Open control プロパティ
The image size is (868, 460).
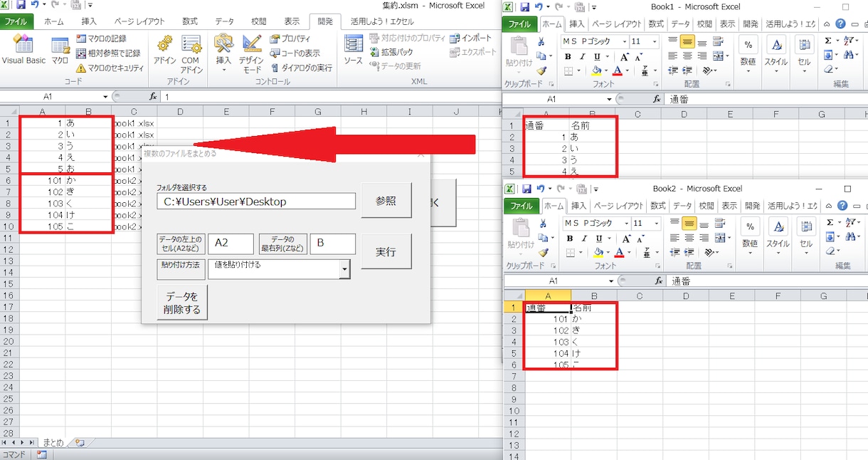(x=290, y=38)
